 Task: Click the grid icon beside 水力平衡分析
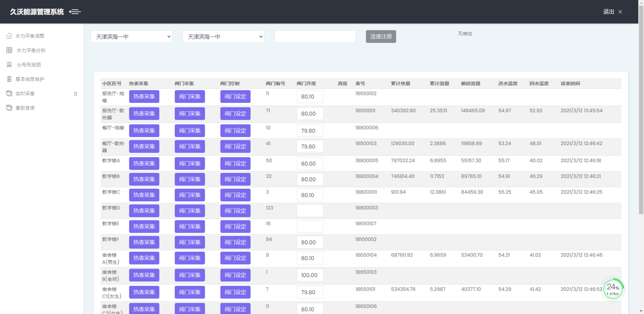[x=9, y=50]
